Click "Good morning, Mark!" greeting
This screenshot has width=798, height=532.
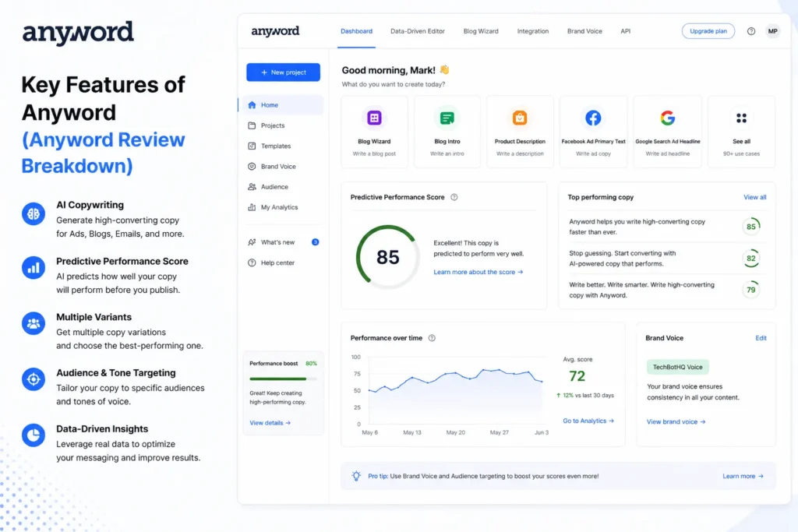(388, 70)
